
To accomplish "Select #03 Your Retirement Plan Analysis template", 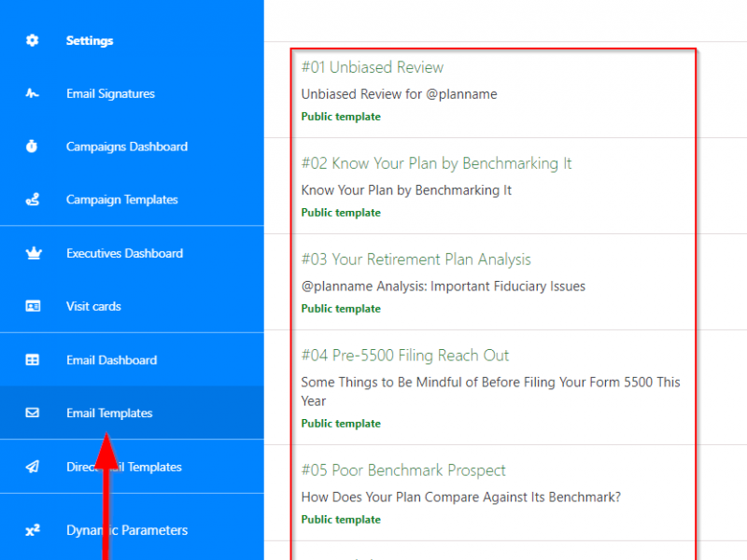I will [416, 259].
